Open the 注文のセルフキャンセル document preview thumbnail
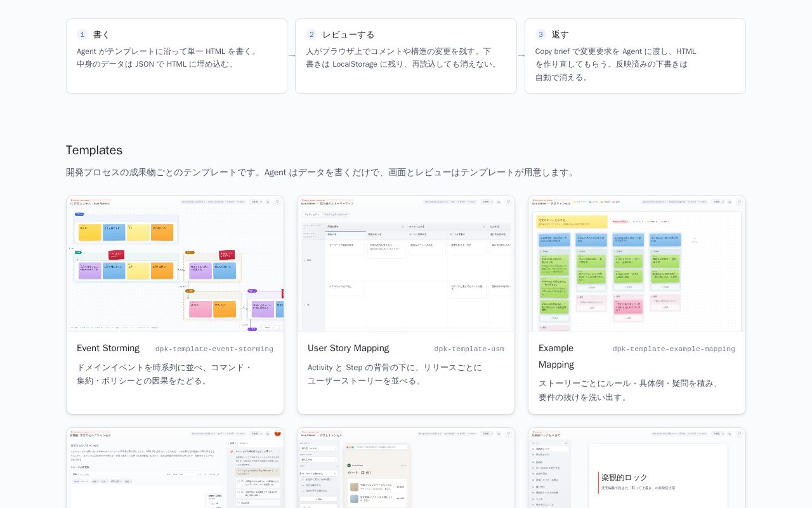812x508 pixels. 175,468
